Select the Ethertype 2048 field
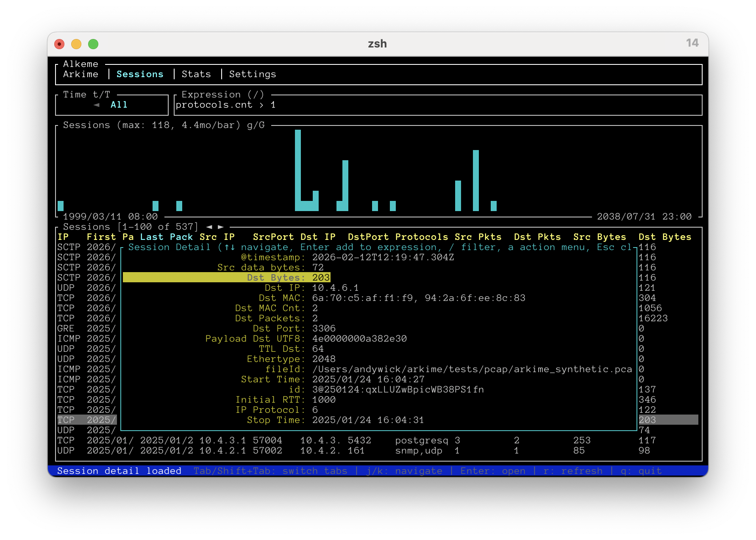This screenshot has height=540, width=756. [x=291, y=359]
